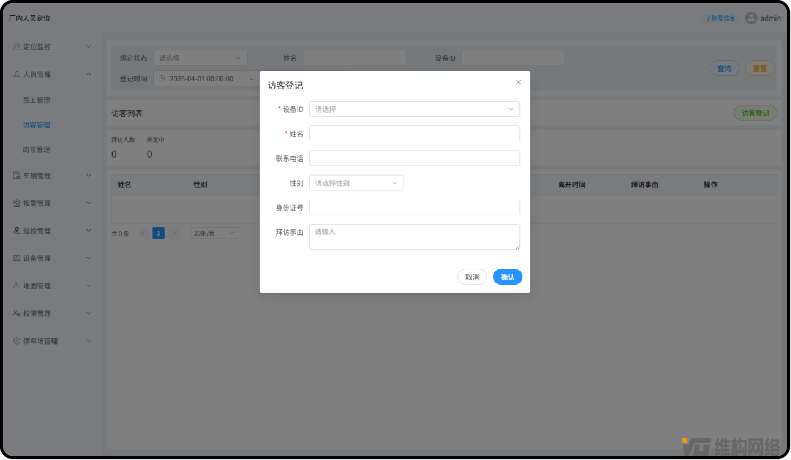The height and width of the screenshot is (460, 791).
Task: Click the admin user avatar icon
Action: 751,18
